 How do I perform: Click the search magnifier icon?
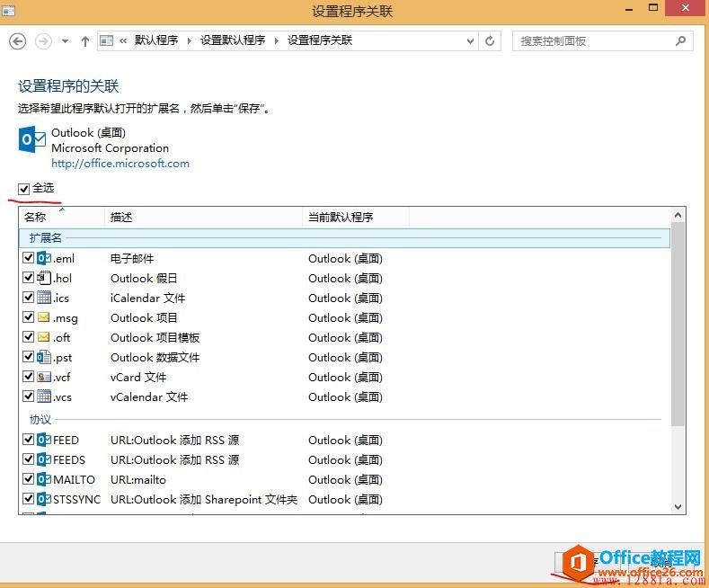coord(680,40)
